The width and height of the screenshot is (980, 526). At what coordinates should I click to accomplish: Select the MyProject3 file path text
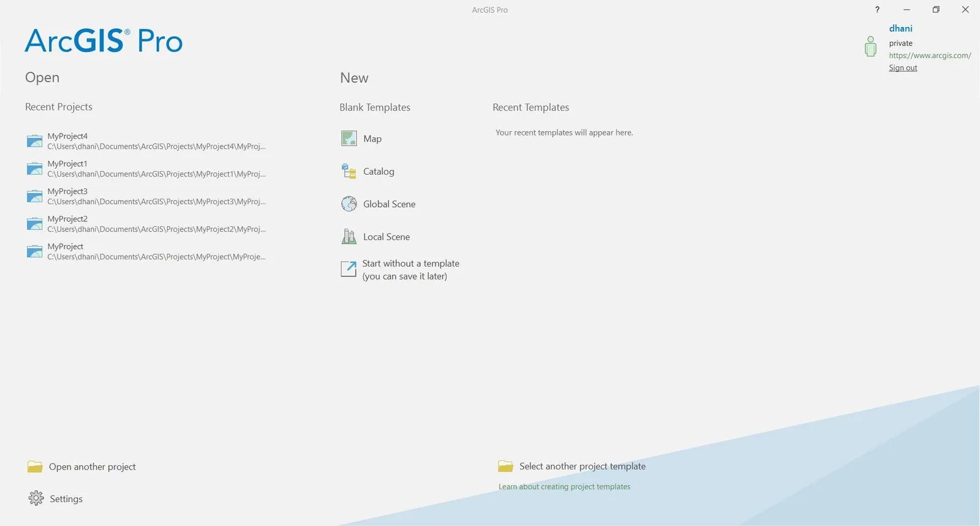[157, 202]
